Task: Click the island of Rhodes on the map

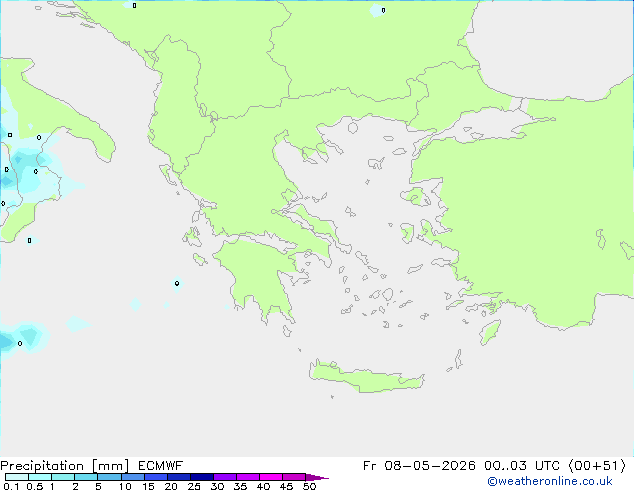Action: [x=490, y=332]
